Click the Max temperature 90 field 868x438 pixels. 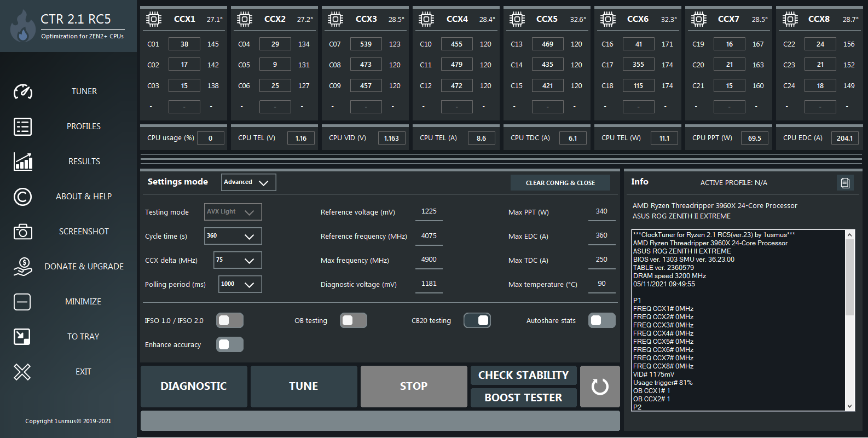pos(601,284)
